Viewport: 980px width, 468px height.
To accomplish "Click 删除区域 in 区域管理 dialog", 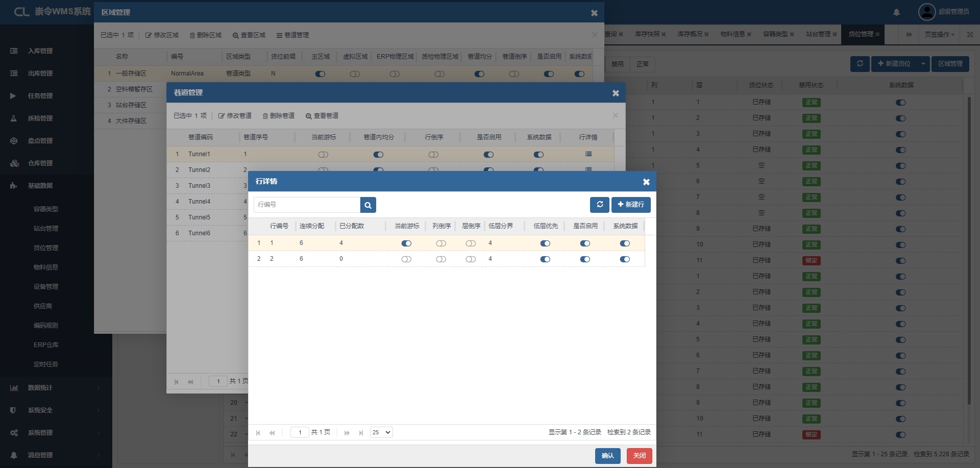I will click(206, 35).
